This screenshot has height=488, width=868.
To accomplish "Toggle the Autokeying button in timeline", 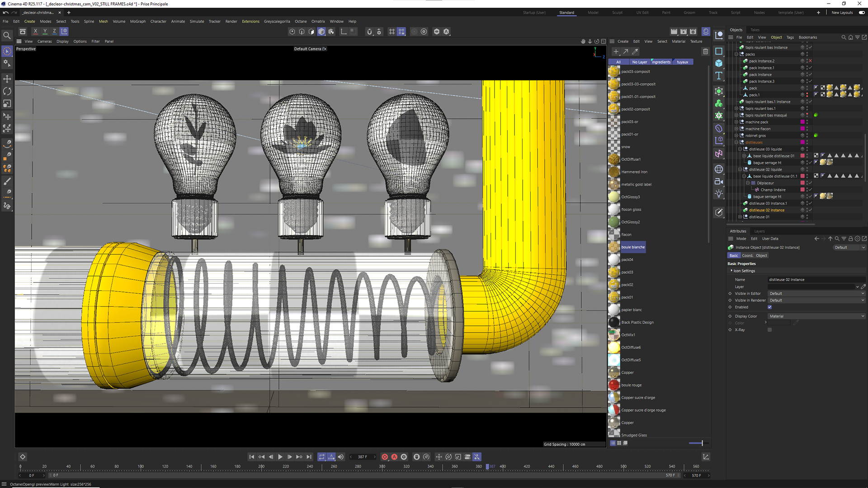I will tap(394, 457).
